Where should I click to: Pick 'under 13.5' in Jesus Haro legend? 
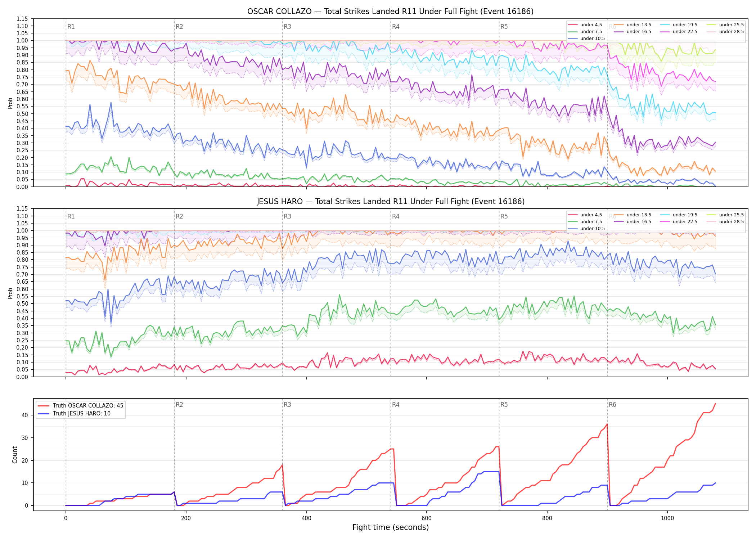click(633, 215)
